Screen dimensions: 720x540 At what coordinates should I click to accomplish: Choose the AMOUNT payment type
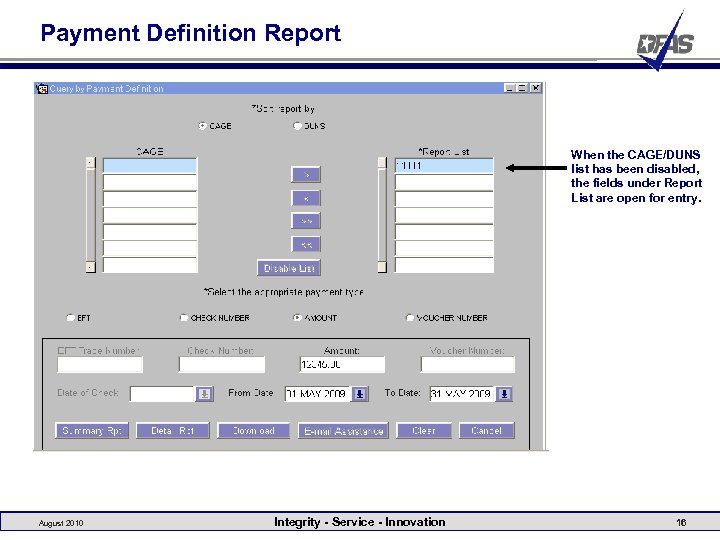(297, 317)
